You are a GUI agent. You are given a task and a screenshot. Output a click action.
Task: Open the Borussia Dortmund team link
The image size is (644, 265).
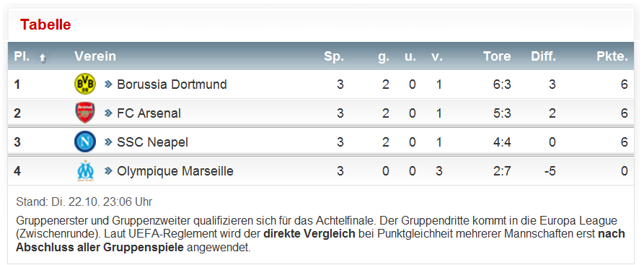coord(172,84)
